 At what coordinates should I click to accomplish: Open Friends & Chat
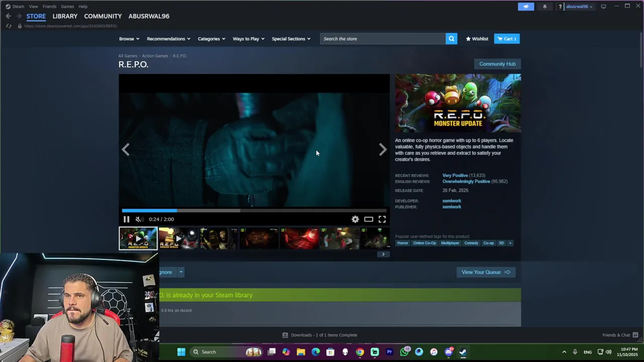tap(620, 335)
